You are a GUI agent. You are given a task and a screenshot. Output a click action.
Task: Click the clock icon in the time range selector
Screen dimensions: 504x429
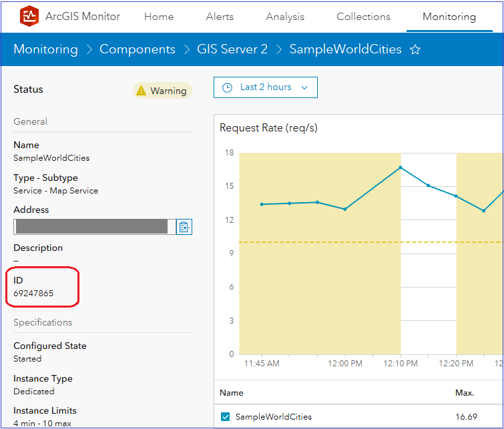(227, 87)
